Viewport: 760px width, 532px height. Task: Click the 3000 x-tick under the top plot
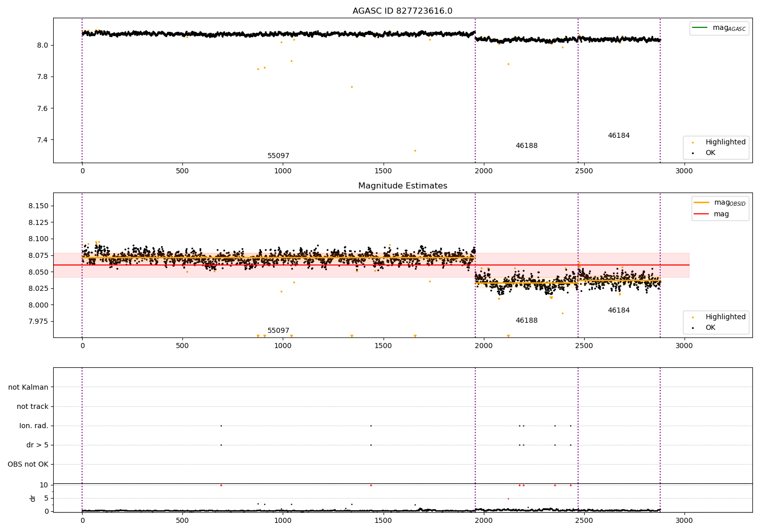click(x=684, y=171)
